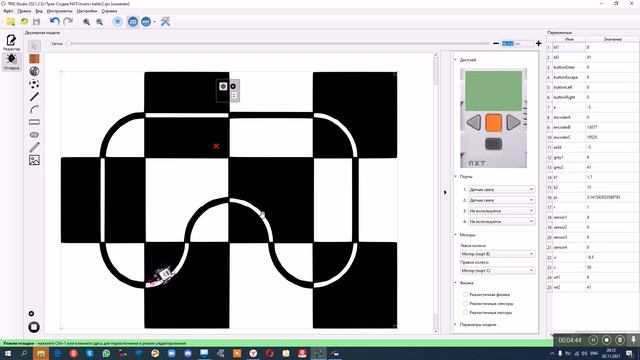Image resolution: width=640 pixels, height=360 pixels.
Task: Open port 3 Не используется dropdown
Action: (x=501, y=211)
